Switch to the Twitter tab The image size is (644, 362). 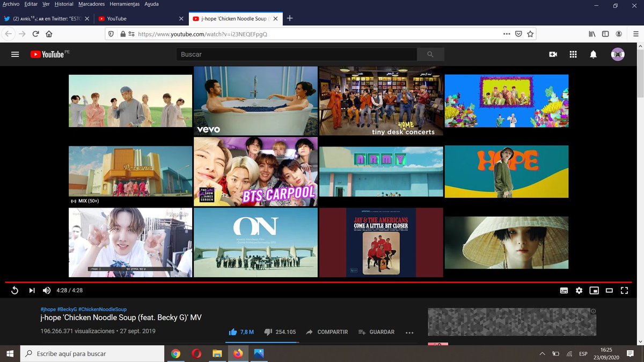coord(47,18)
